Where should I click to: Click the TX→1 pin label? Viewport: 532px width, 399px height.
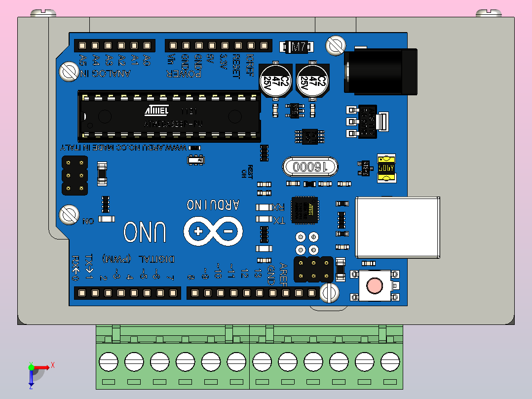(x=89, y=267)
